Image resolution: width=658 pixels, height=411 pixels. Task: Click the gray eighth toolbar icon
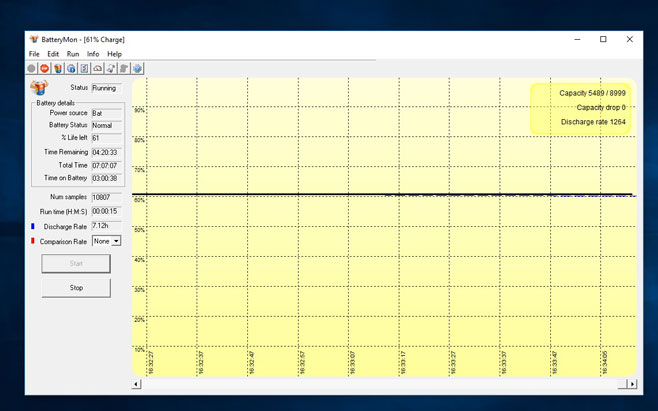click(x=124, y=69)
